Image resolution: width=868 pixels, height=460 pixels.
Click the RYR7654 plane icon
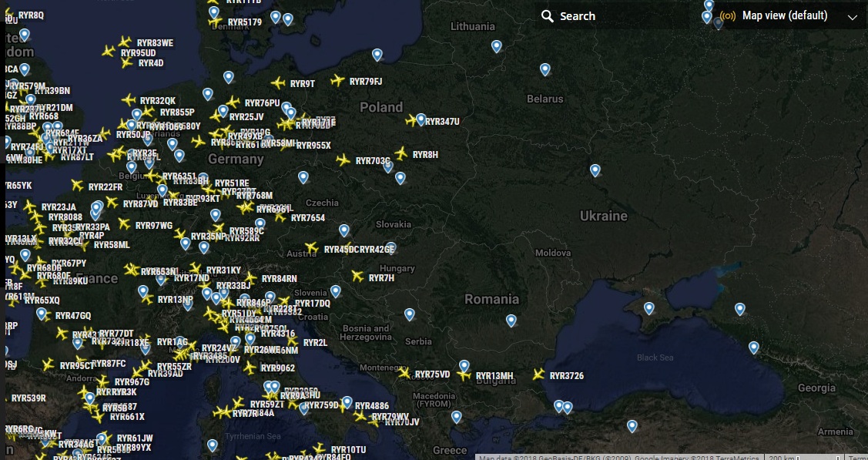[x=280, y=218]
